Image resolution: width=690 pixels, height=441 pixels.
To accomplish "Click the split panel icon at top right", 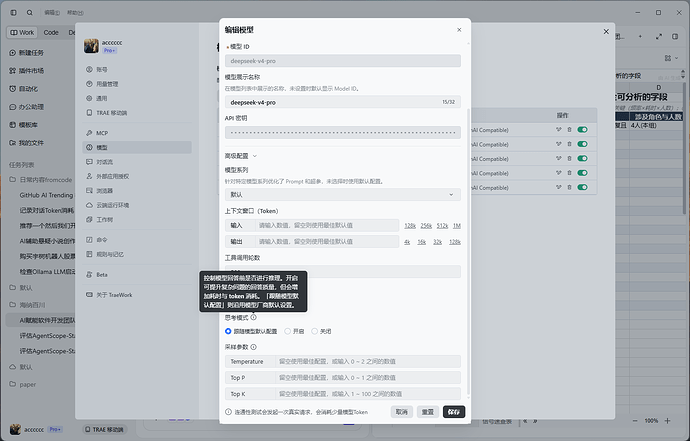I will click(675, 37).
